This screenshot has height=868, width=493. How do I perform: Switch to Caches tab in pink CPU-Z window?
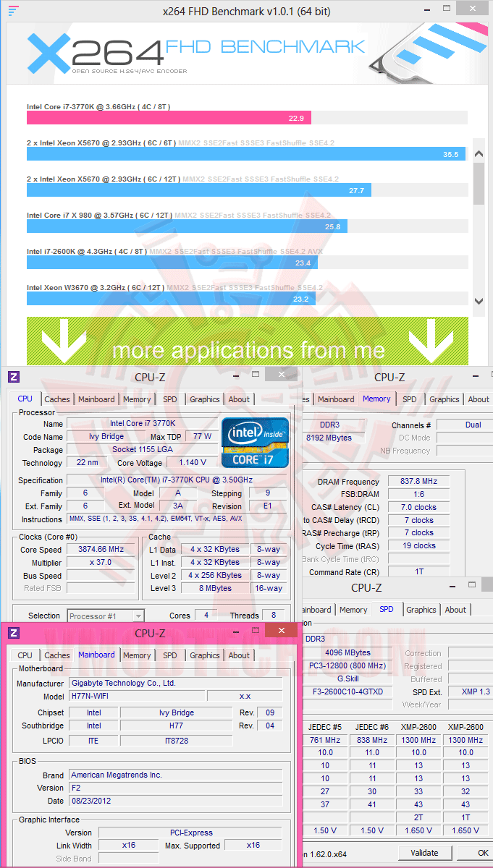click(57, 655)
